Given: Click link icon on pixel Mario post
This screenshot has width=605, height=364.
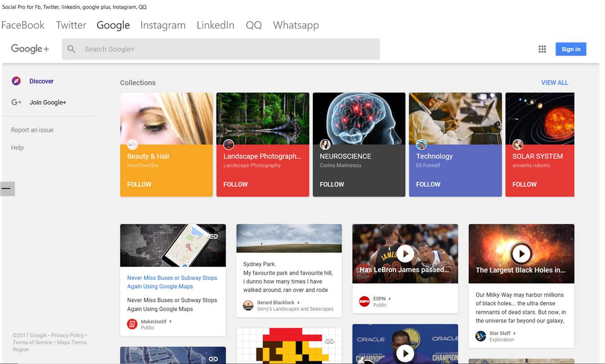Looking at the screenshot, I should (x=329, y=341).
